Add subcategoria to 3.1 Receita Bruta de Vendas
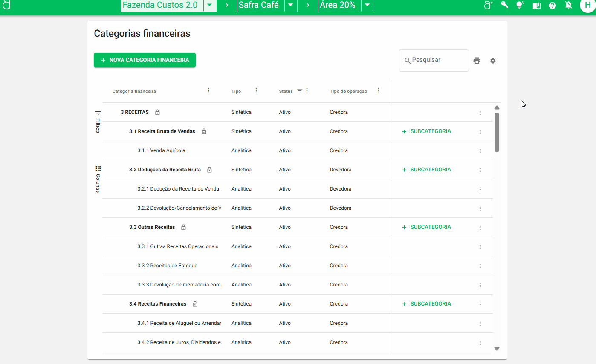The image size is (596, 364). [426, 131]
